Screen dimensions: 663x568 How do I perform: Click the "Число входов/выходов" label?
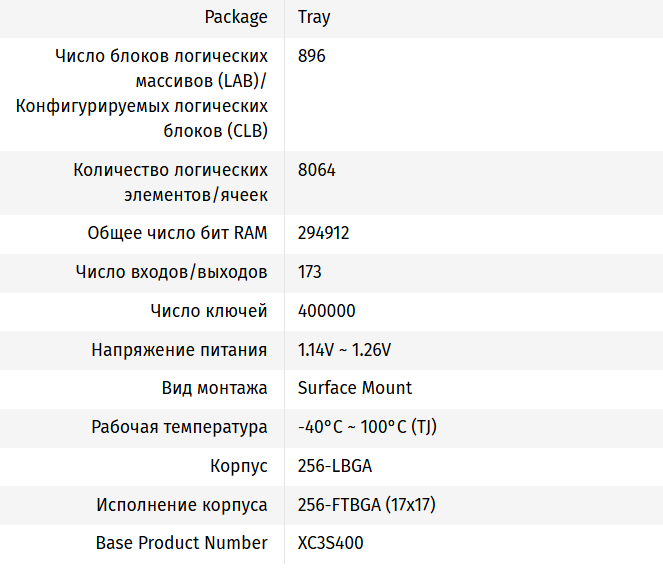[172, 272]
